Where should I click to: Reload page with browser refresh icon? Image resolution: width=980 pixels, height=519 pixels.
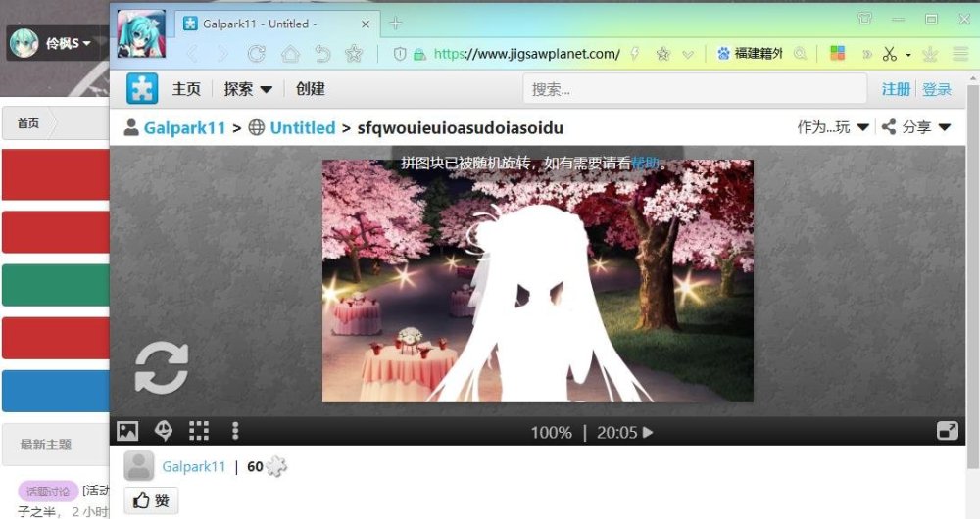tap(256, 54)
